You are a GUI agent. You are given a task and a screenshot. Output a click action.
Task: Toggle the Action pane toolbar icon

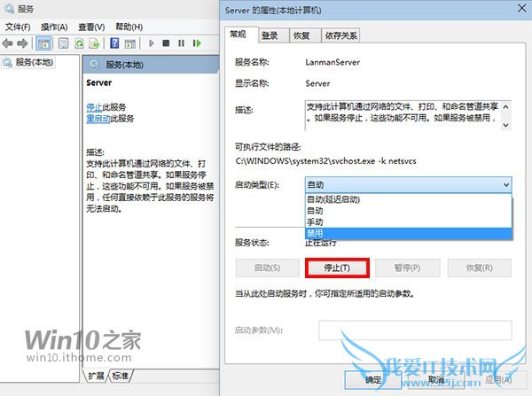click(x=130, y=43)
